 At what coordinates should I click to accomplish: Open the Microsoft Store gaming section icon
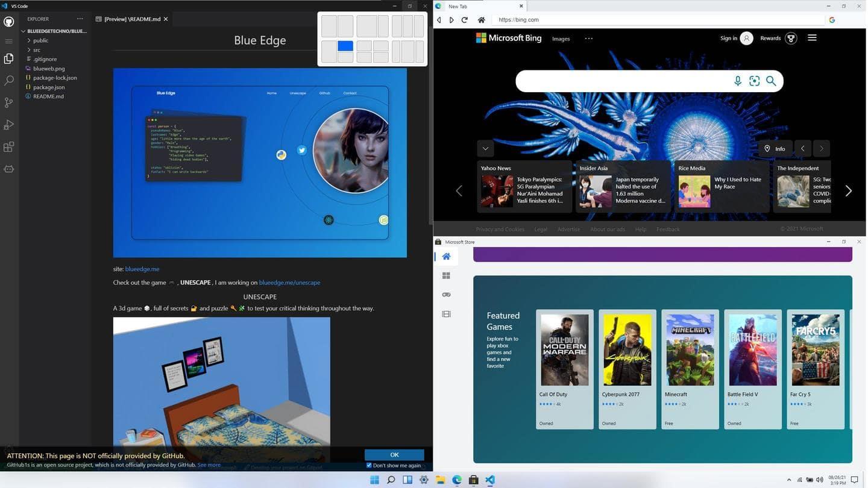(446, 295)
